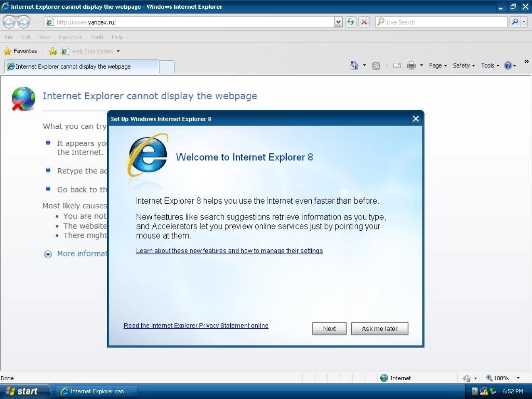Click the Internet Explorer taskbar button
The height and width of the screenshot is (399, 532).
pyautogui.click(x=96, y=391)
